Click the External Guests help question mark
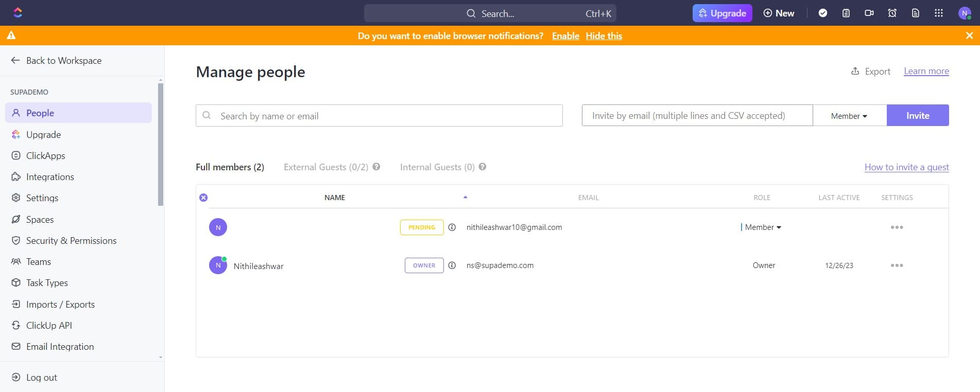Screen dimensions: 980x392 tap(376, 167)
